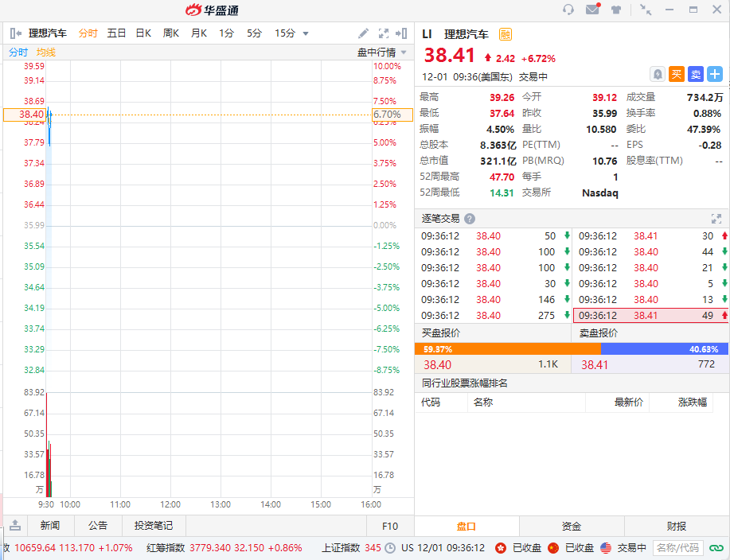Open the 新闻 news tab
Screen dimensions: 730x560
(50, 526)
